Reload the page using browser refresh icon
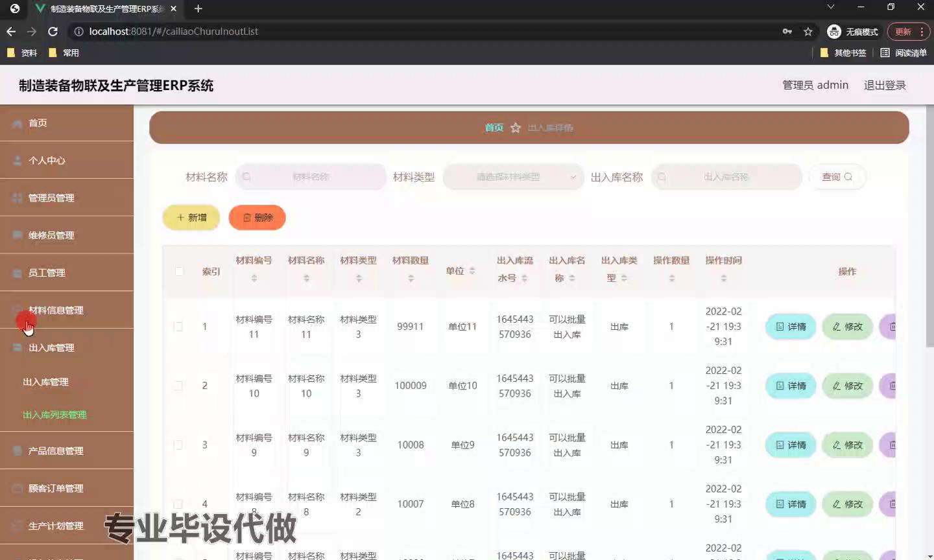934x560 pixels. tap(53, 31)
